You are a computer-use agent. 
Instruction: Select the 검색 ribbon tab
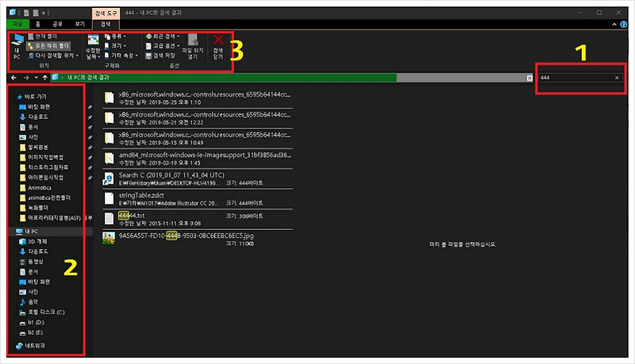pyautogui.click(x=106, y=25)
